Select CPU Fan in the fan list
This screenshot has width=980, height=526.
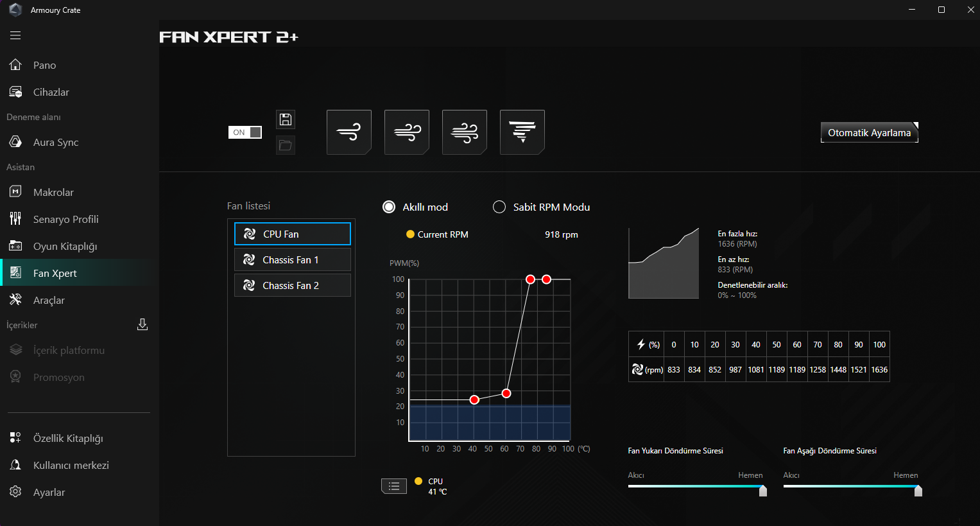coord(293,234)
